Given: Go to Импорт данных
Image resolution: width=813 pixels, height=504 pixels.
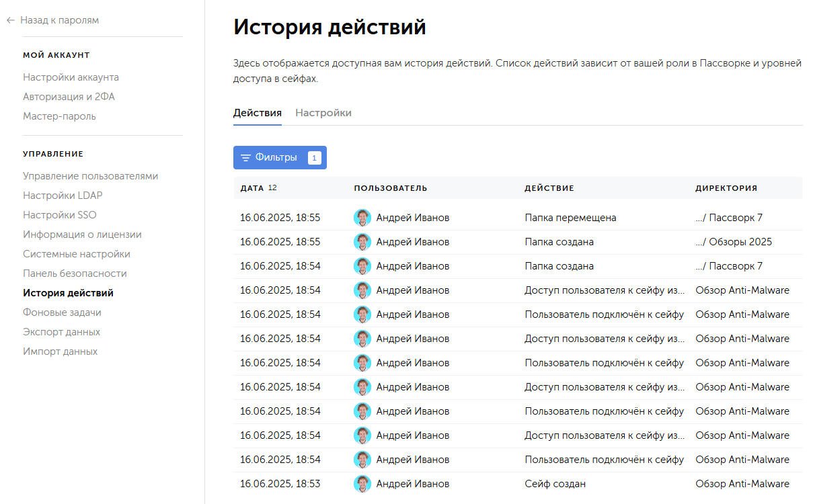Looking at the screenshot, I should [60, 351].
